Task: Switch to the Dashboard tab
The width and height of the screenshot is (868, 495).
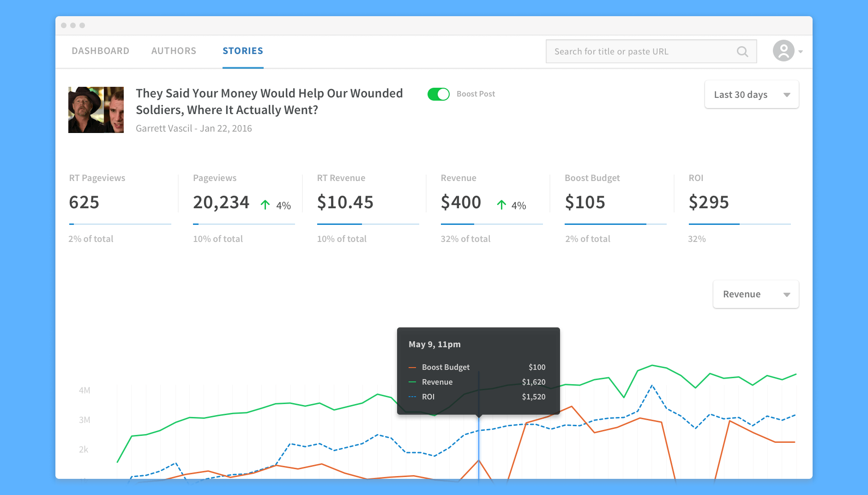Action: tap(100, 51)
